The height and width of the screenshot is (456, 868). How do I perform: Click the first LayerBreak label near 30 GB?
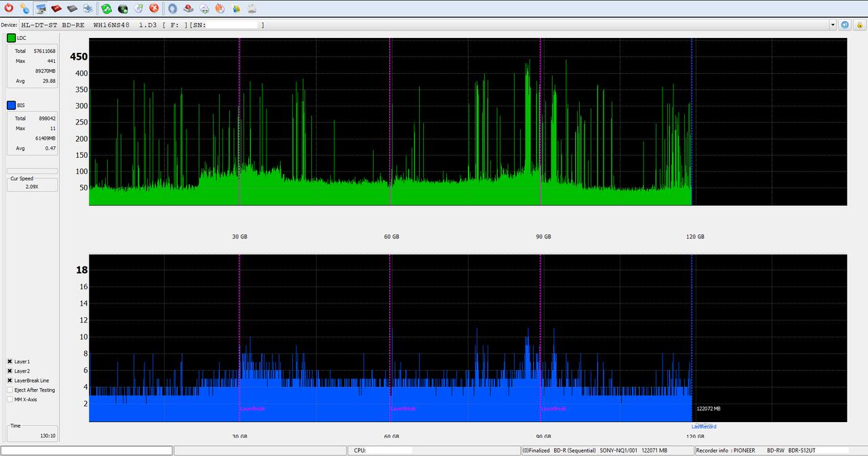click(253, 409)
